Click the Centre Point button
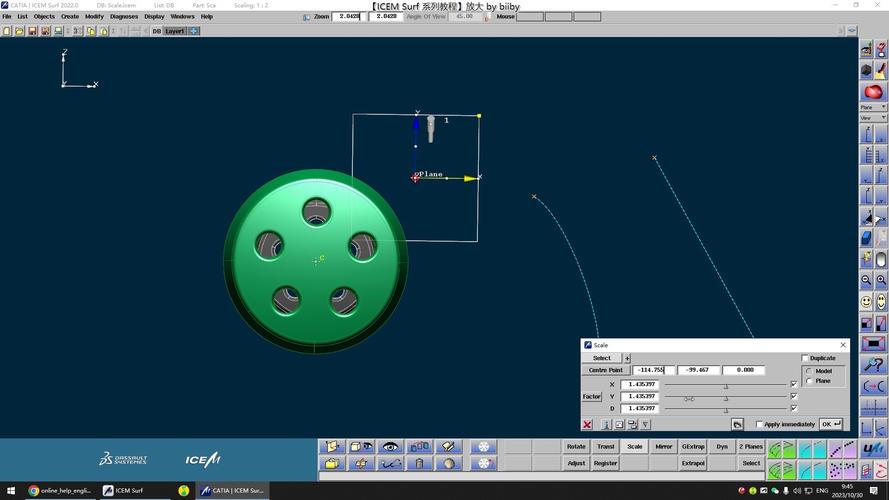 (x=606, y=370)
